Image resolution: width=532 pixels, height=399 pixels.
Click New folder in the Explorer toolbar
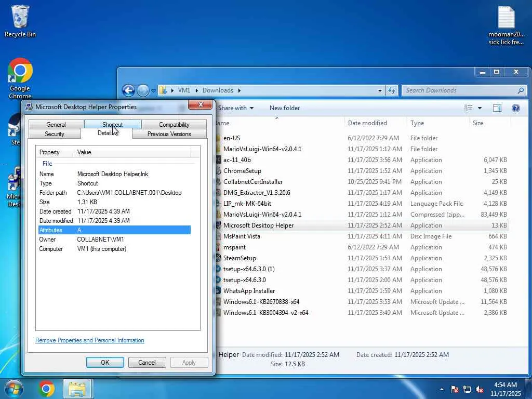pos(285,108)
